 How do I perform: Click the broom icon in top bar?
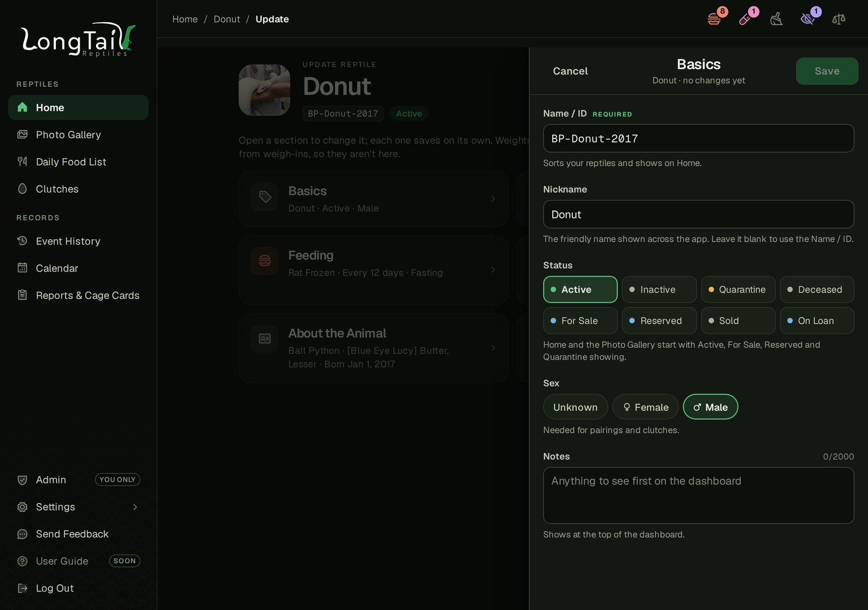(x=776, y=19)
